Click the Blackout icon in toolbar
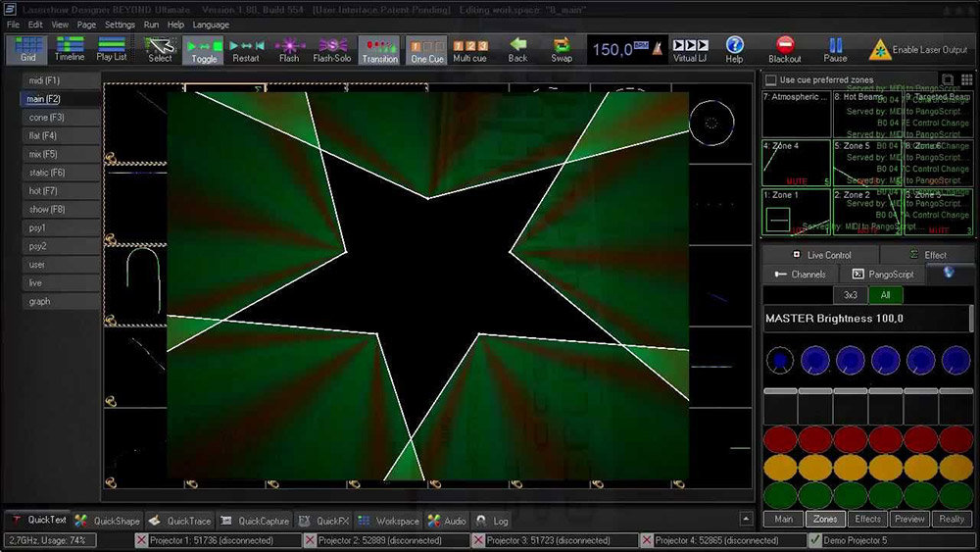This screenshot has width=980, height=552. [x=784, y=45]
